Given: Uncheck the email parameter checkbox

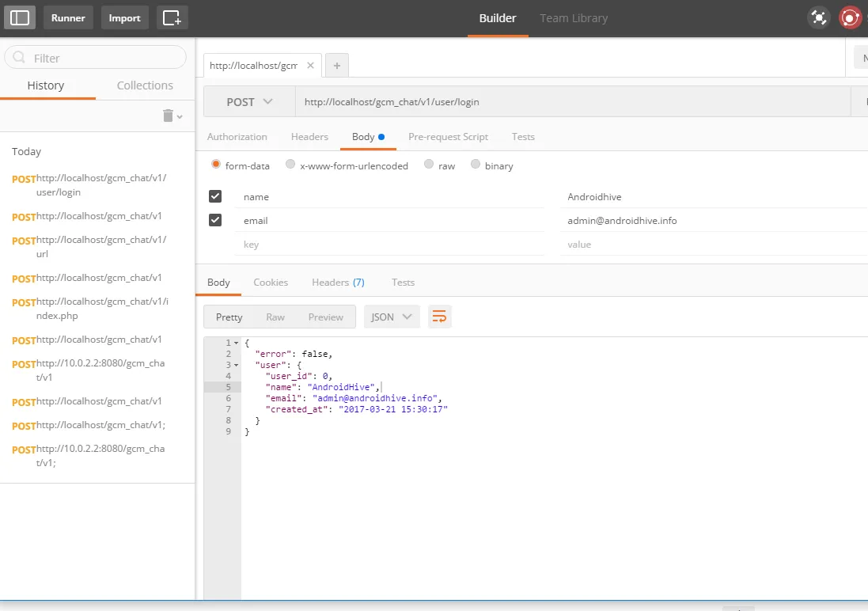Looking at the screenshot, I should pyautogui.click(x=215, y=220).
